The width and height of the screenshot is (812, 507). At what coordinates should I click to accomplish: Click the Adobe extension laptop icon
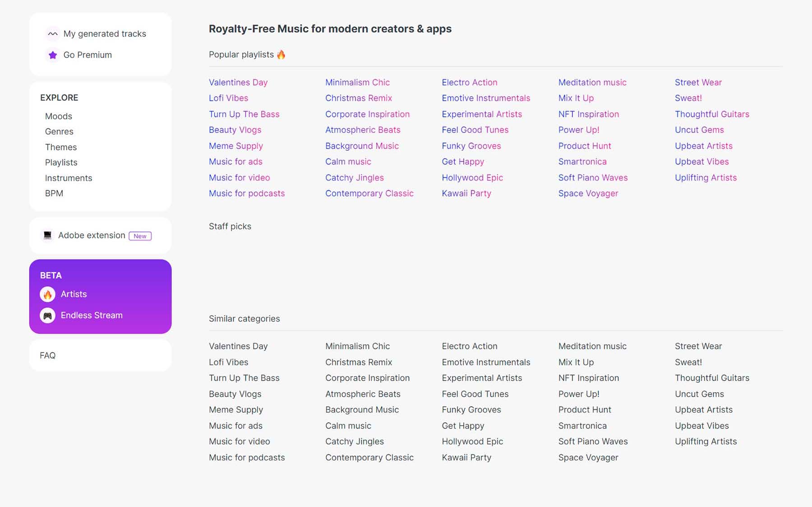click(x=47, y=235)
